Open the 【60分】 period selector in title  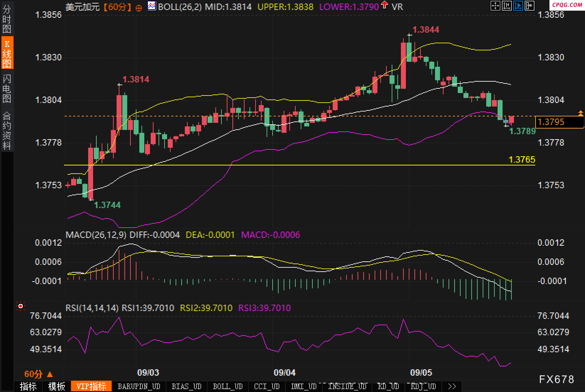click(118, 7)
